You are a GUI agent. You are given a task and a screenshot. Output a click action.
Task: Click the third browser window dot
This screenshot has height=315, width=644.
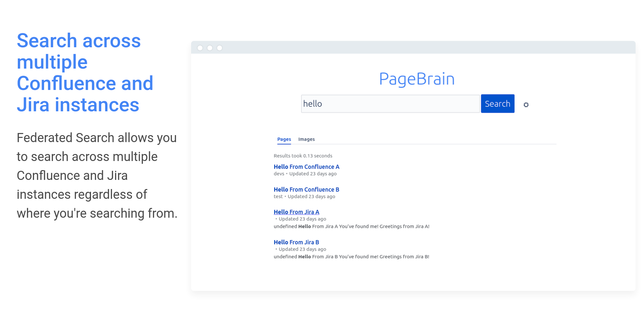[x=220, y=48]
